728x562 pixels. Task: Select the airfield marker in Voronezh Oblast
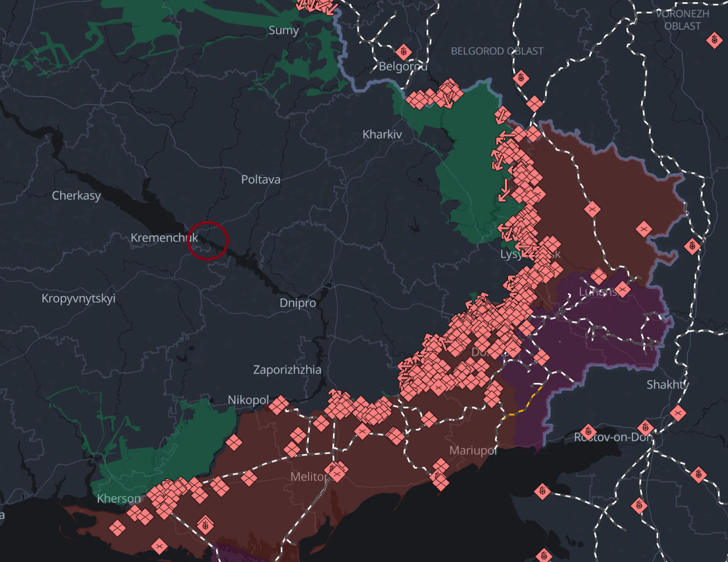click(x=714, y=40)
